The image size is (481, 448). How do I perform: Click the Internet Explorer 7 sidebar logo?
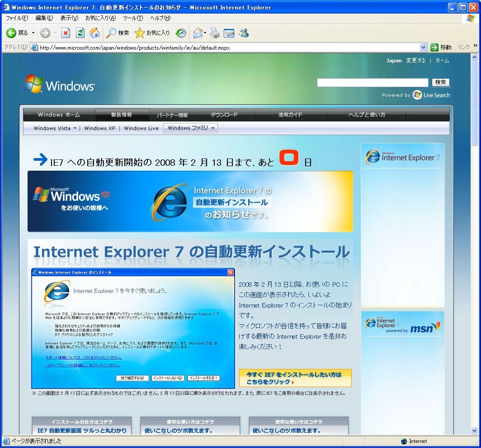(402, 157)
